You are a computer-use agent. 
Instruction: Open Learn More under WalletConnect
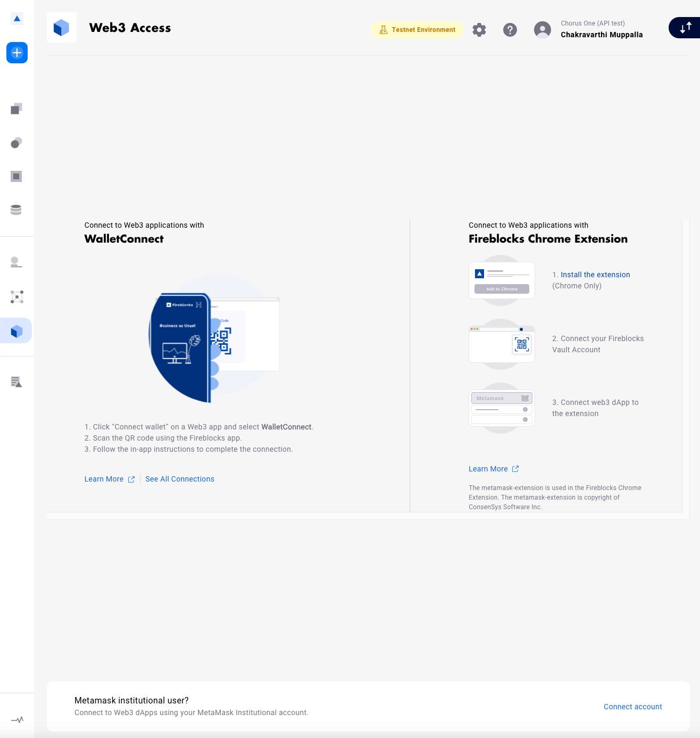pos(110,479)
